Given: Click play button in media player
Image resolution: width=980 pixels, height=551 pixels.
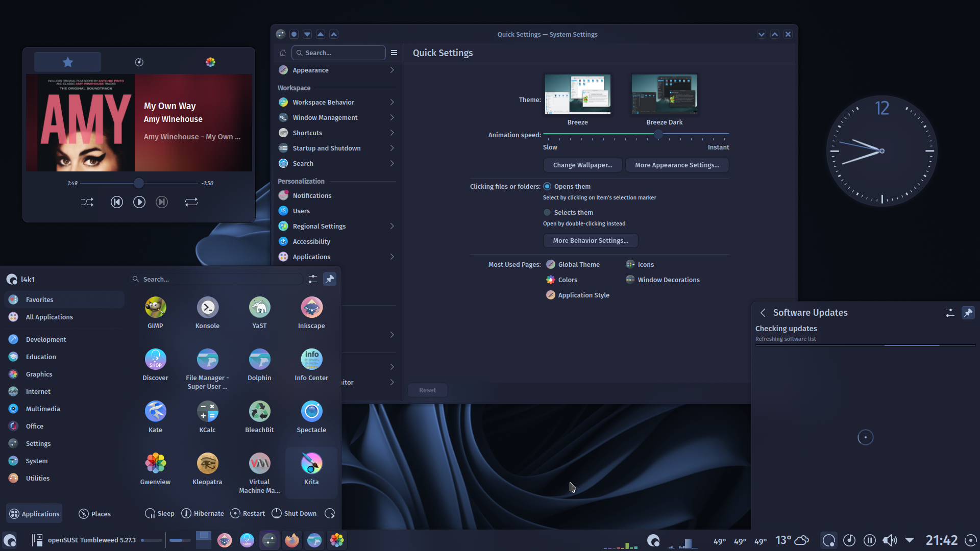Looking at the screenshot, I should pyautogui.click(x=139, y=202).
